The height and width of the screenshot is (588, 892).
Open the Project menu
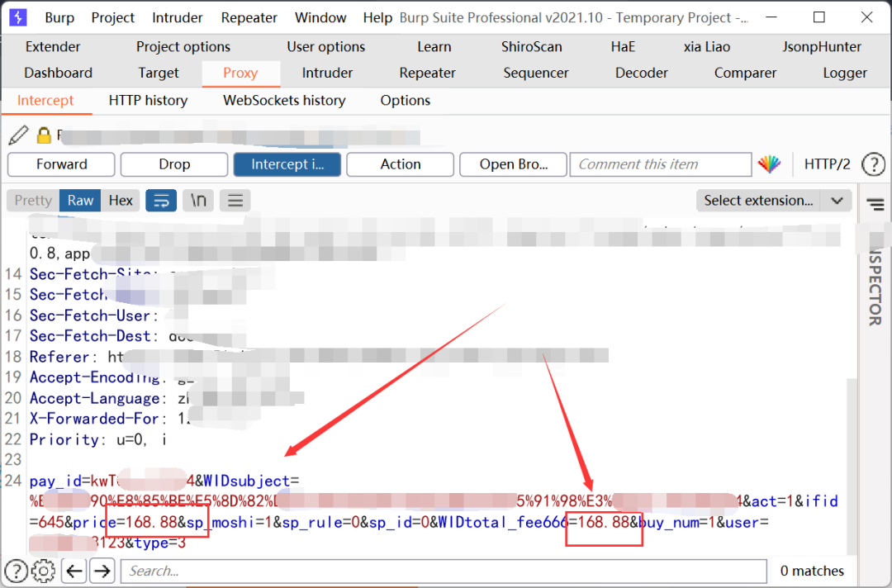(112, 17)
